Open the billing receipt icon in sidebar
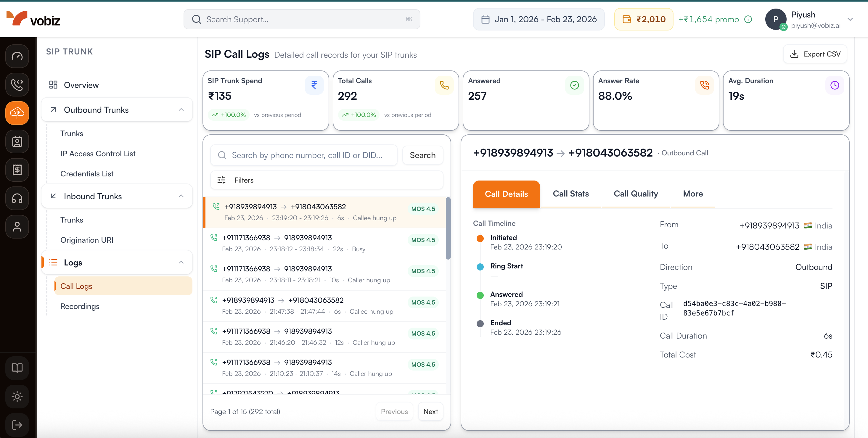 click(x=17, y=170)
